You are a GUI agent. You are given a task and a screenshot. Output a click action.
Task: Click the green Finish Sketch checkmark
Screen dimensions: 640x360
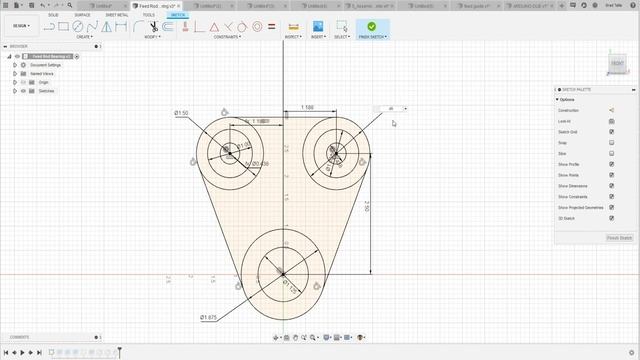click(371, 27)
